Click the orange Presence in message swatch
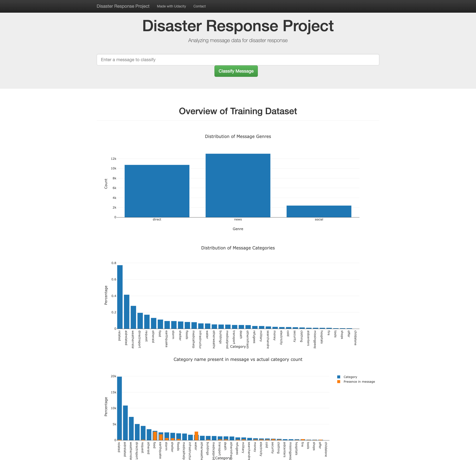This screenshot has width=476, height=460. [338, 382]
